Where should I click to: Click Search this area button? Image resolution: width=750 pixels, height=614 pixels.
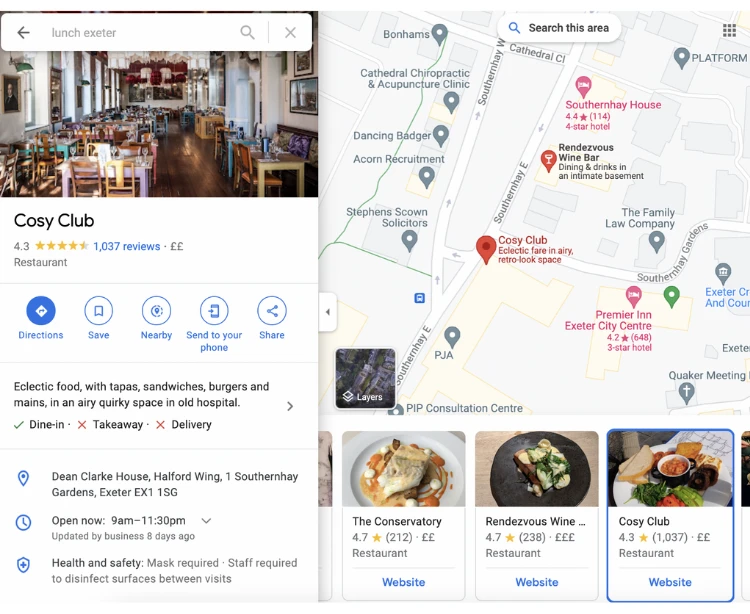coord(559,28)
